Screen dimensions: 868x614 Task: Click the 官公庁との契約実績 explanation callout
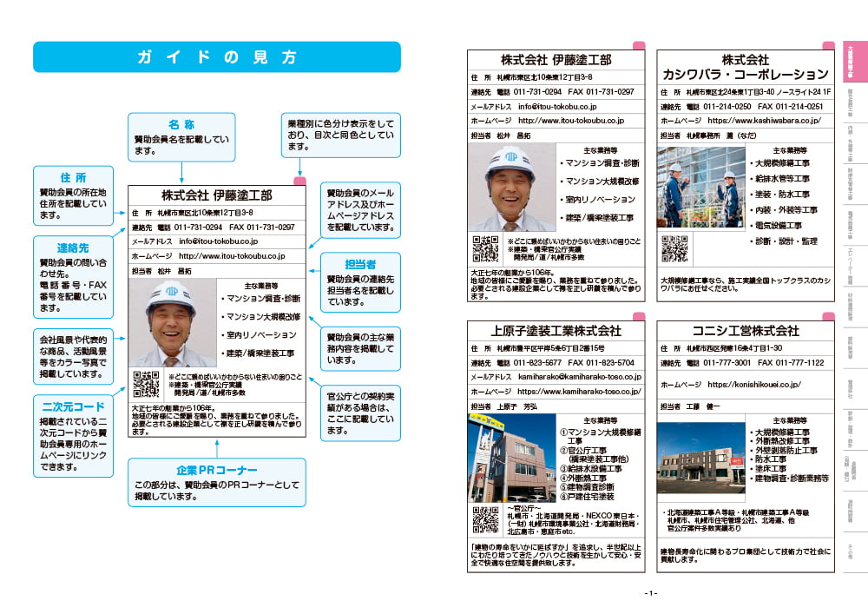[x=360, y=413]
